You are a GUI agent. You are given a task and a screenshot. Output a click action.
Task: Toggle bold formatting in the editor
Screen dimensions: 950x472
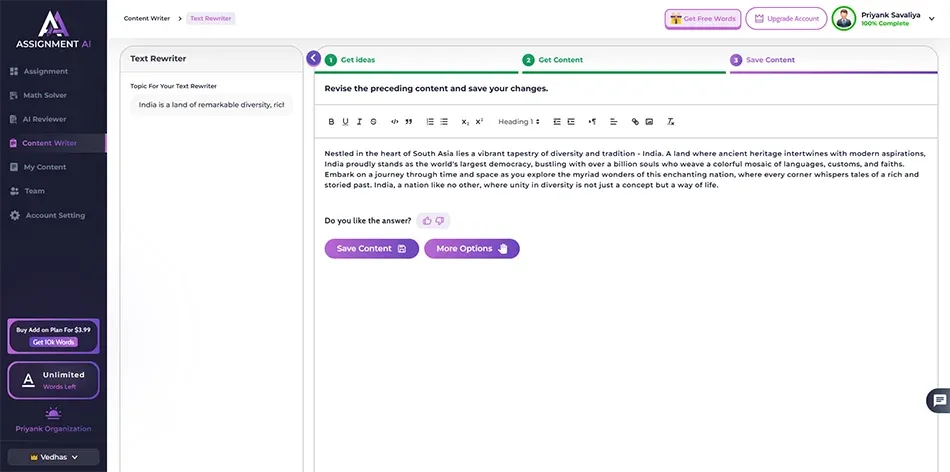(x=332, y=122)
